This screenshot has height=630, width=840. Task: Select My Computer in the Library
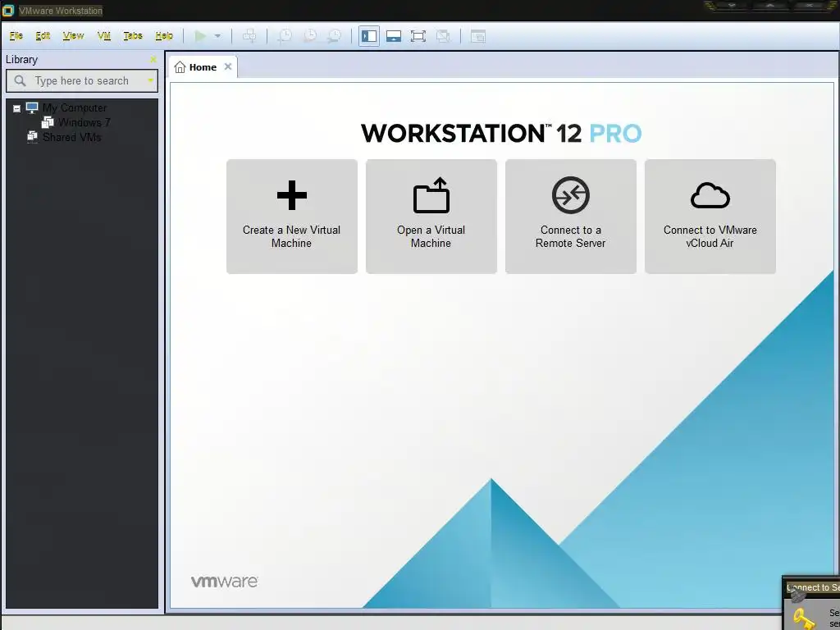(x=75, y=107)
